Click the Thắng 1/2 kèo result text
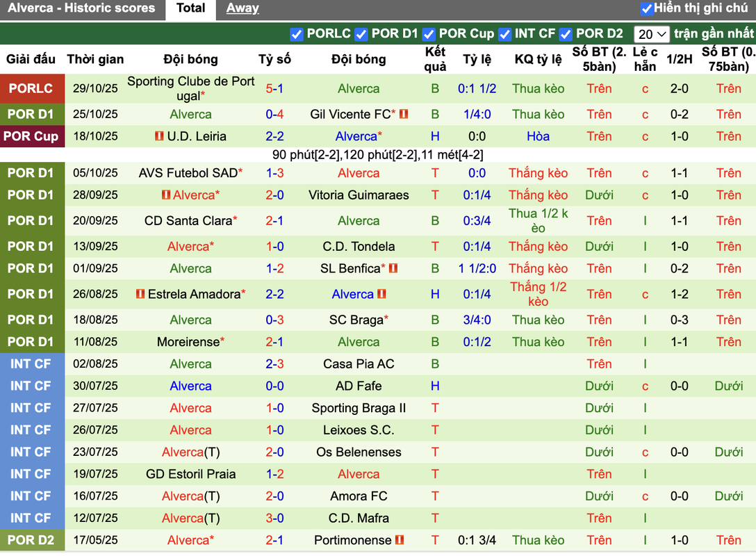Screen dimensions: 756x556 point(538,294)
